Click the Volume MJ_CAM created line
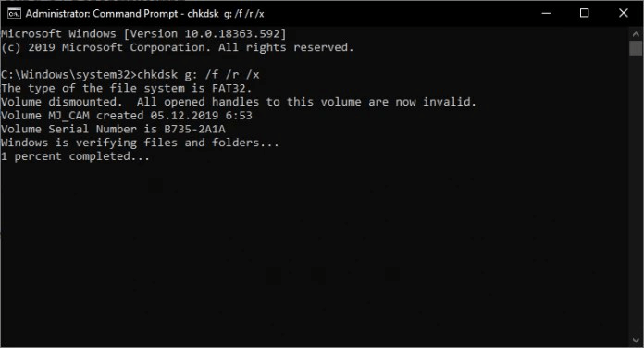 [x=127, y=116]
